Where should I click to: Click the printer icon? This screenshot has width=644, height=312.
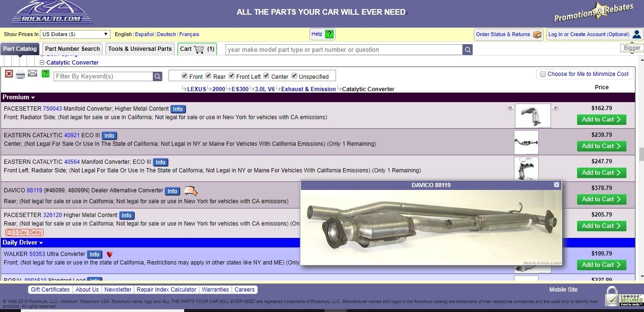tap(20, 74)
